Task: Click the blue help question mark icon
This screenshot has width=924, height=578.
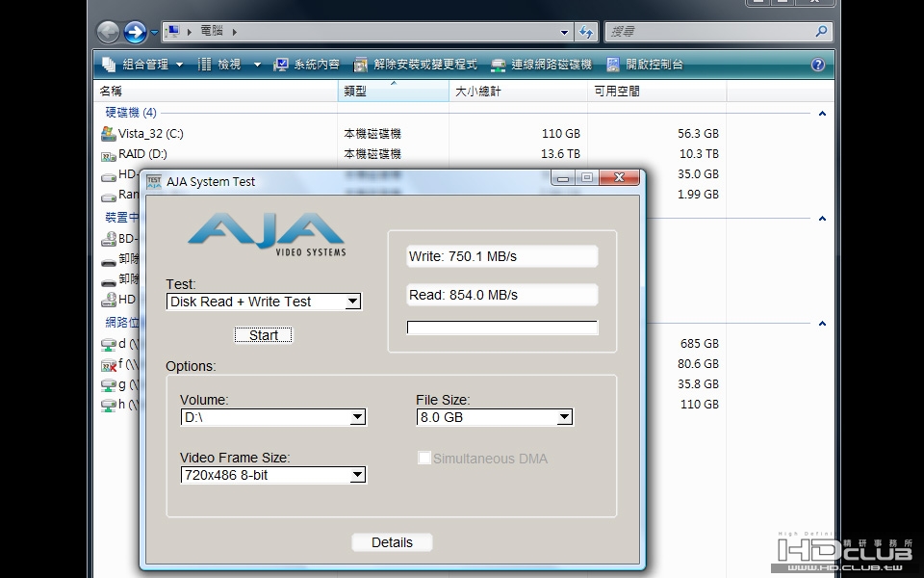Action: tap(818, 65)
